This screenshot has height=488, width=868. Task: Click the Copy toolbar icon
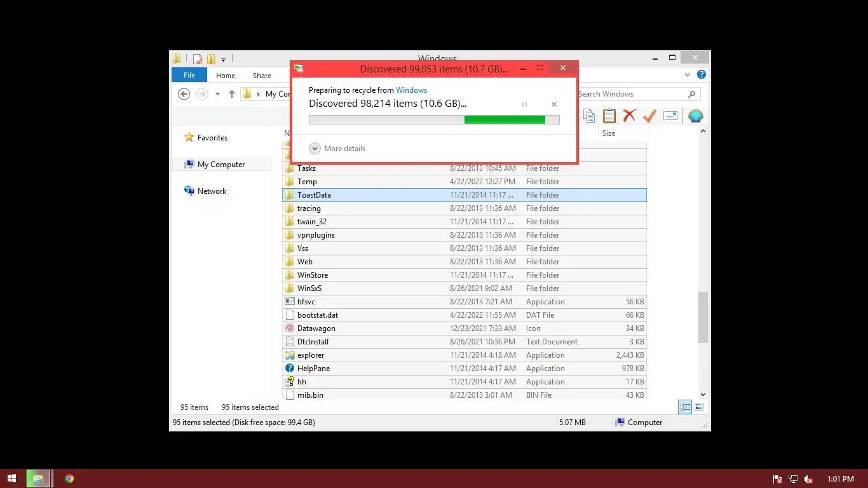[x=589, y=116]
